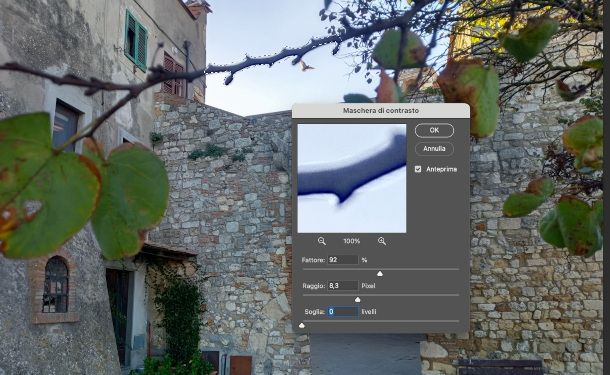This screenshot has width=610, height=375.
Task: Click the branch preview thumbnail in the dialog
Action: (352, 179)
